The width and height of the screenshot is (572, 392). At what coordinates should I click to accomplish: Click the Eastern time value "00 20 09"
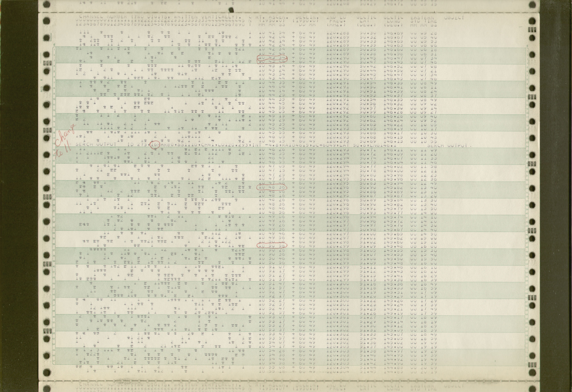(x=424, y=368)
